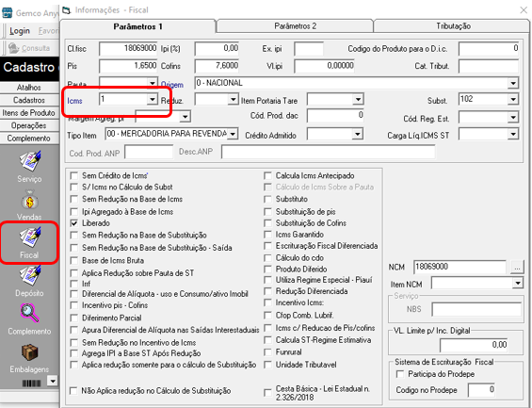Switch to the Tributação tab
Viewport: 532px width, 408px height.
[x=453, y=26]
